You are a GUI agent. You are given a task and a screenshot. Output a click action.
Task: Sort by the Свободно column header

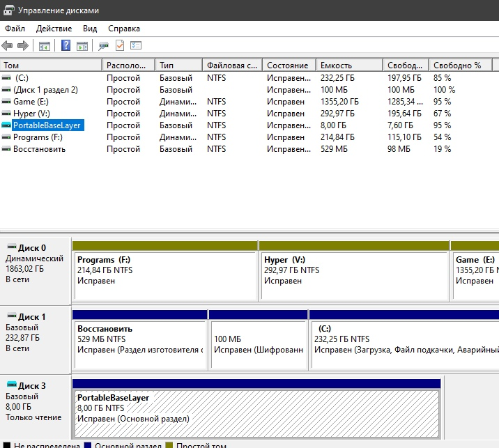click(406, 65)
